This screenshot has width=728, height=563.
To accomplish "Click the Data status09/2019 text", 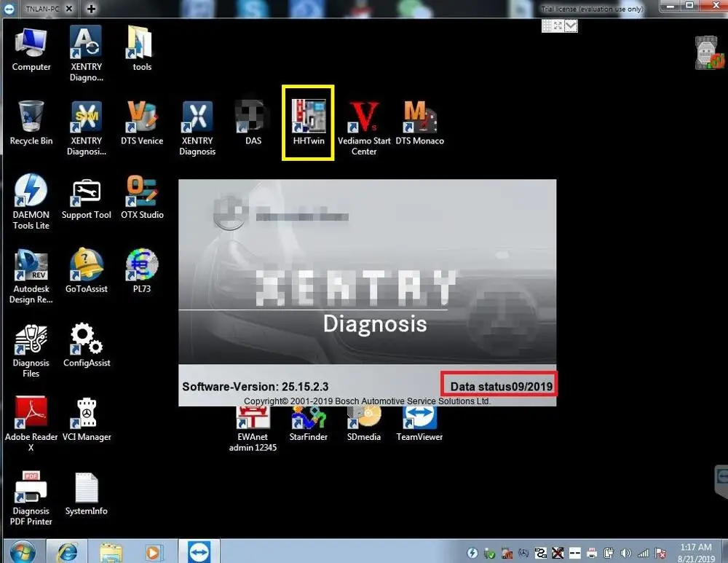I will click(501, 387).
